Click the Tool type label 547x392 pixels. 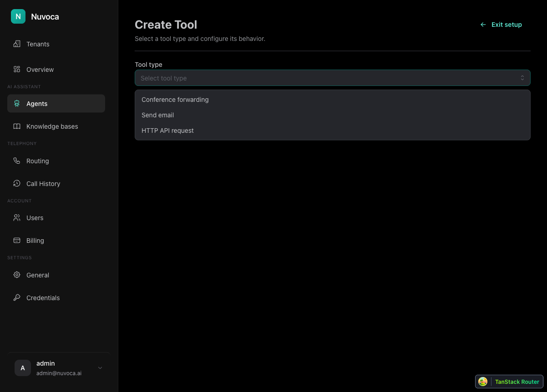pyautogui.click(x=148, y=65)
